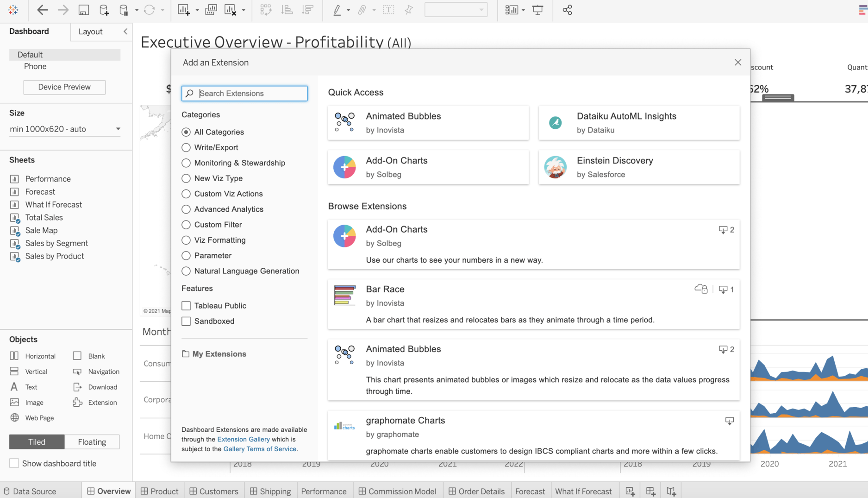Open the Extension Gallery link
868x498 pixels.
(x=243, y=439)
